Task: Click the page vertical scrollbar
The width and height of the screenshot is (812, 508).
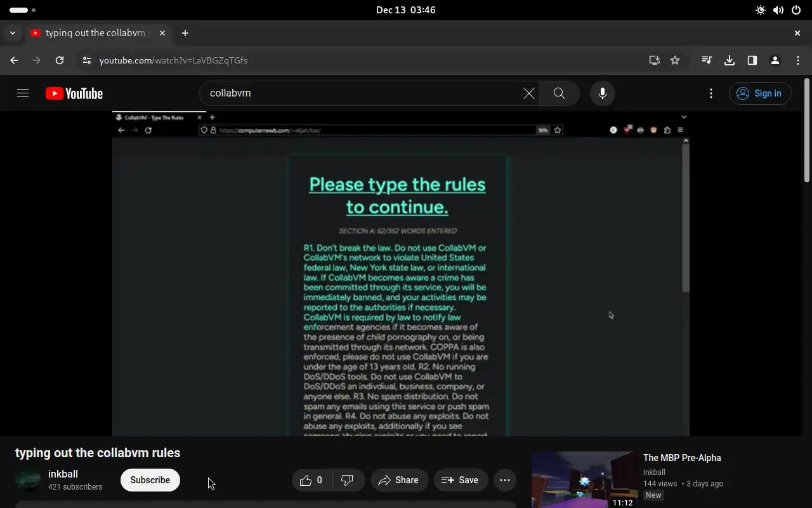Action: tap(807, 130)
